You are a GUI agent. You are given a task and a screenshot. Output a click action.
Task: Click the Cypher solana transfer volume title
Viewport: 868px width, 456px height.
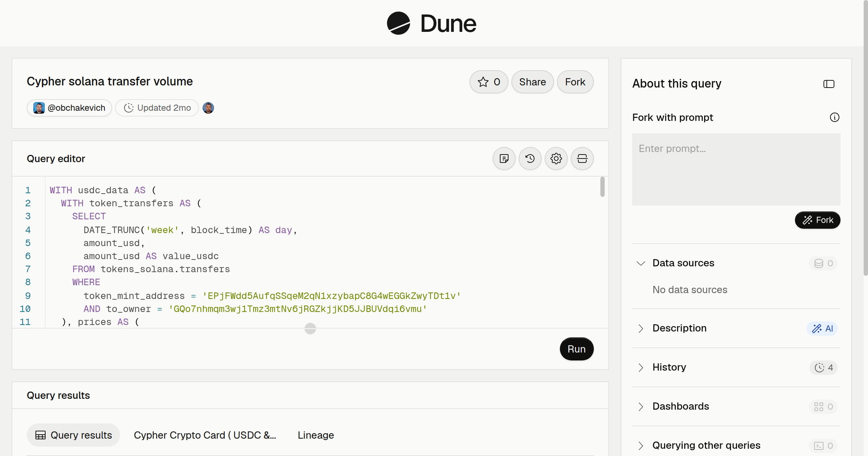tap(110, 81)
